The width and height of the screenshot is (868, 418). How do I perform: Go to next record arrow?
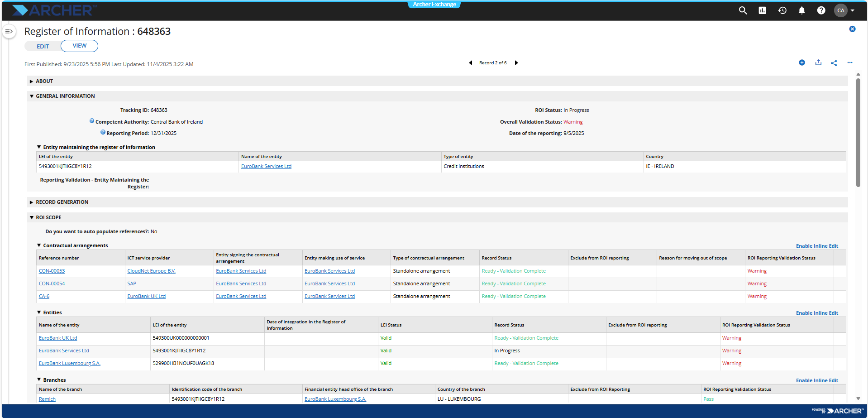pyautogui.click(x=516, y=63)
